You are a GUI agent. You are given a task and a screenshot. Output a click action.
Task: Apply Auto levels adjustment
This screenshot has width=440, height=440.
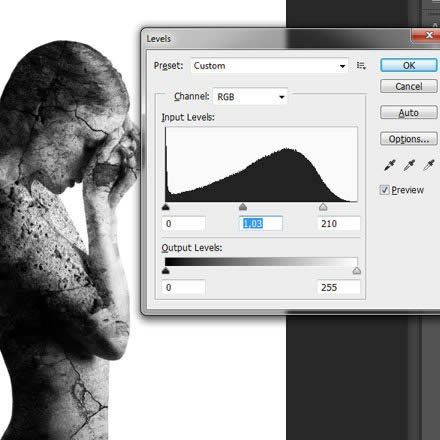pos(409,113)
